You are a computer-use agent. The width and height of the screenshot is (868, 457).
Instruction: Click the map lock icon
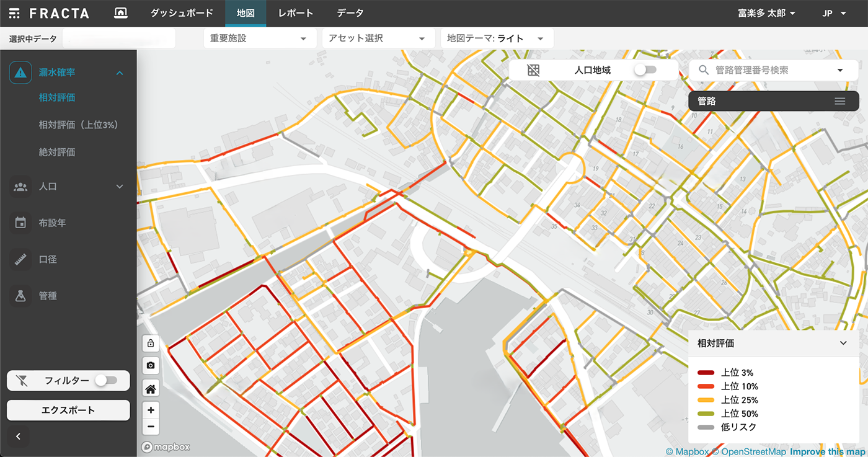[151, 344]
